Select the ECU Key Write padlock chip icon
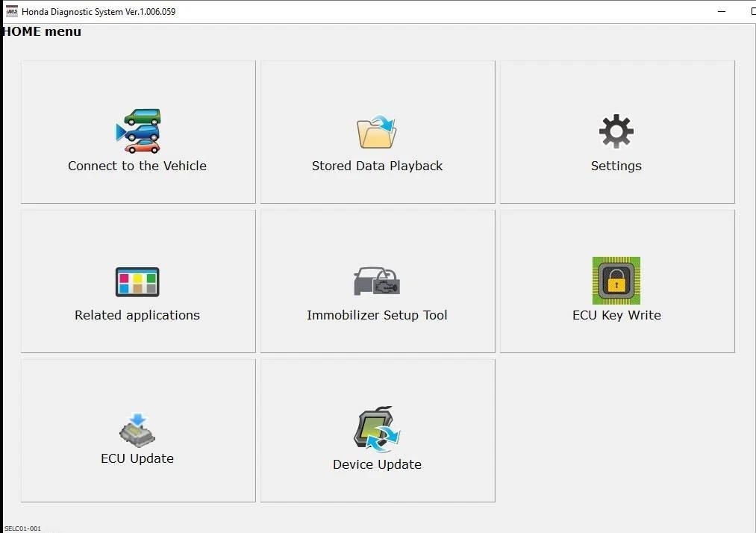756x533 pixels. click(x=616, y=280)
